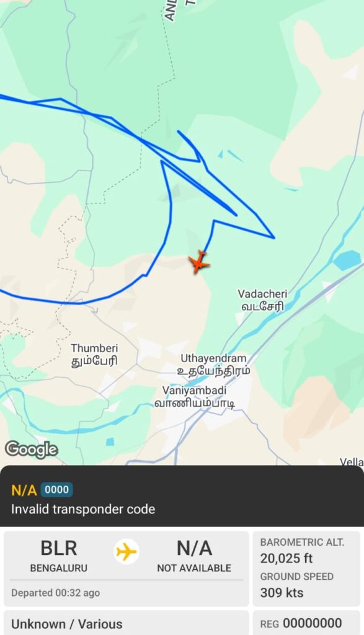Tap the orange aircraft icon on map

click(x=199, y=262)
